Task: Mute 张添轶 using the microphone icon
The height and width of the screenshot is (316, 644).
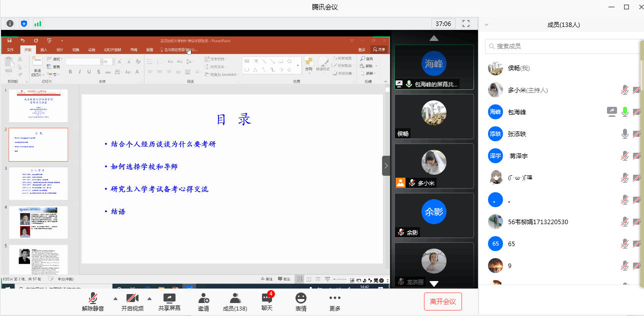Action: coord(624,134)
